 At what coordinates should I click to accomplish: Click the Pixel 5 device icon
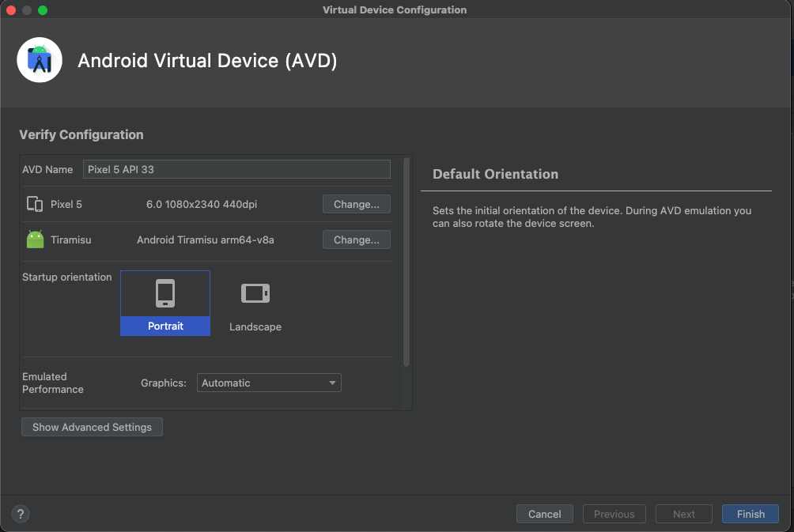tap(35, 204)
